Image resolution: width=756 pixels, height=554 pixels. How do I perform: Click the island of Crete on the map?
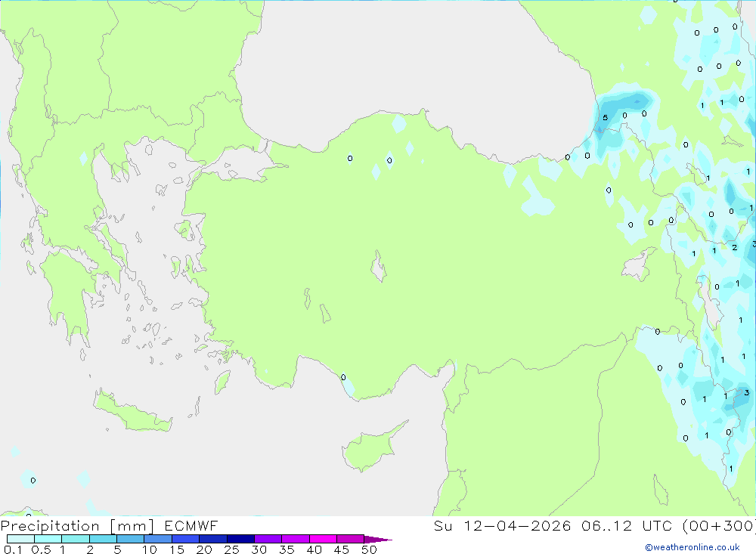pyautogui.click(x=132, y=413)
